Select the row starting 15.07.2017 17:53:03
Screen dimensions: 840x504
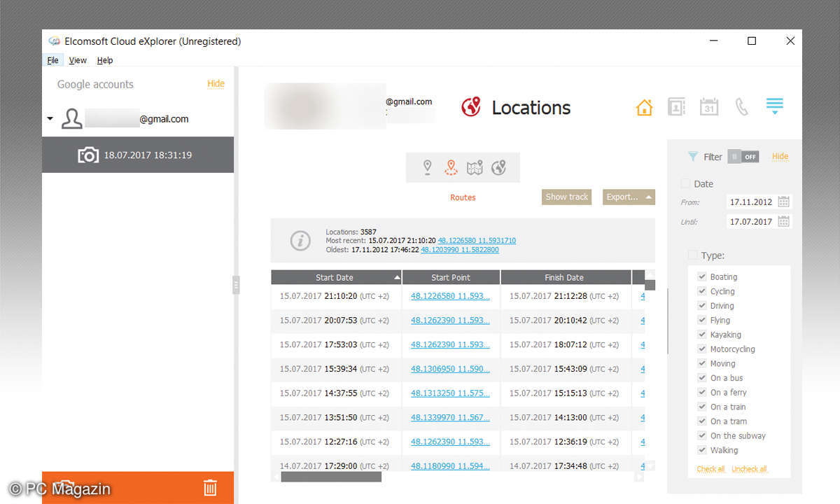tap(458, 344)
